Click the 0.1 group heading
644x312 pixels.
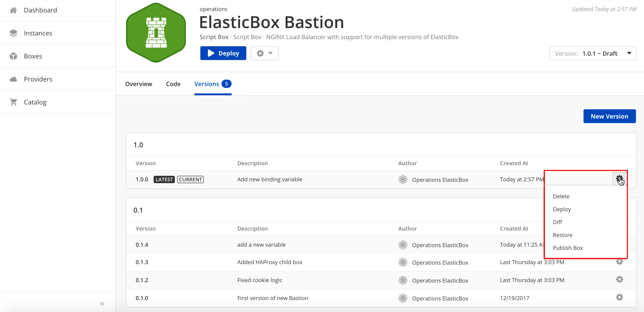pyautogui.click(x=138, y=210)
